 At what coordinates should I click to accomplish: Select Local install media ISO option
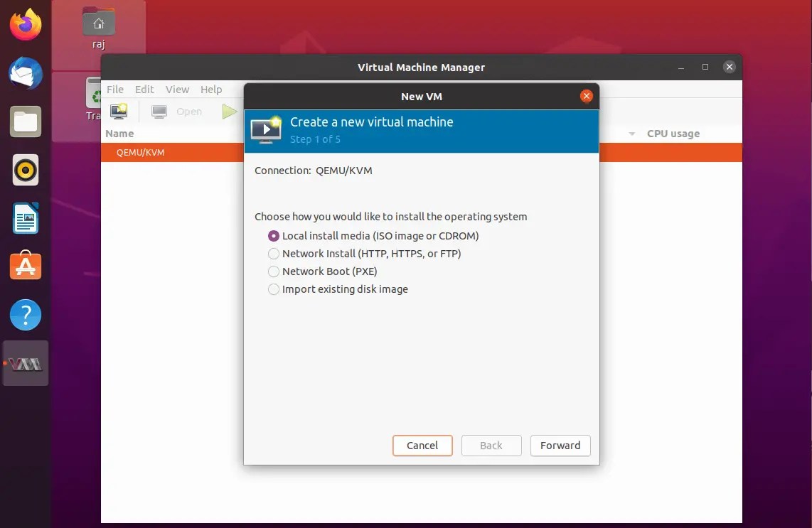(274, 235)
